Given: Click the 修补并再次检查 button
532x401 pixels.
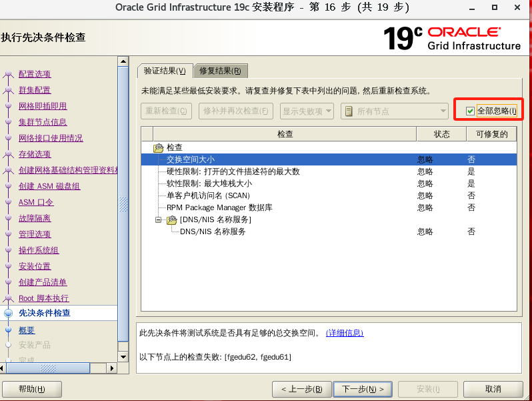Looking at the screenshot, I should [x=236, y=111].
